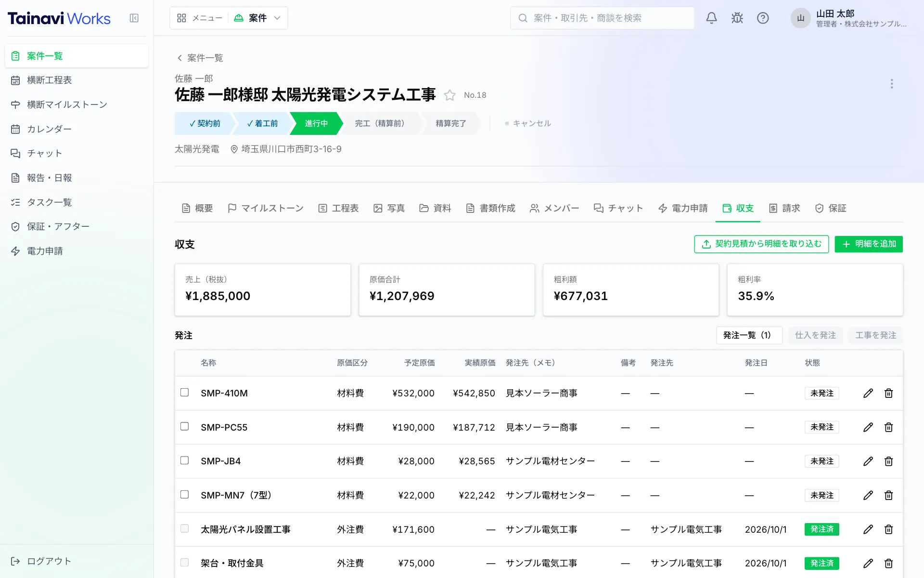Open the help question mark icon

[x=763, y=18]
